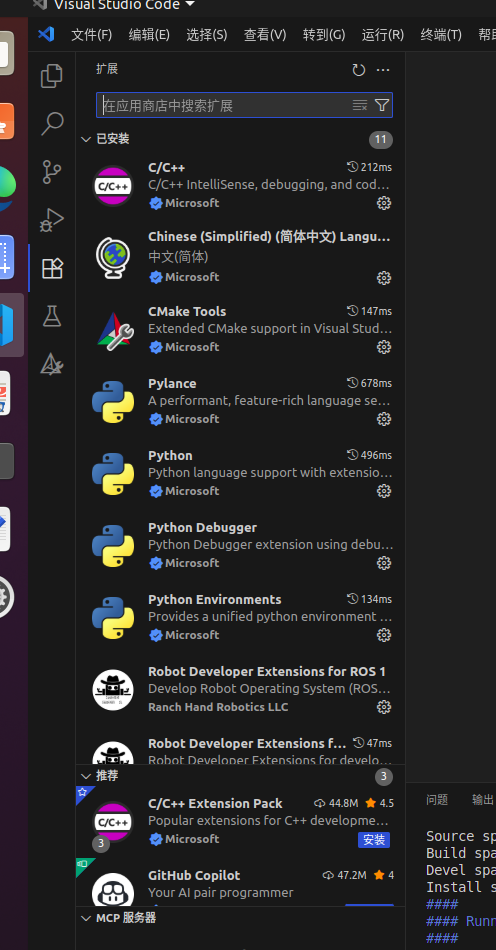Open the Source Control view

(x=52, y=171)
